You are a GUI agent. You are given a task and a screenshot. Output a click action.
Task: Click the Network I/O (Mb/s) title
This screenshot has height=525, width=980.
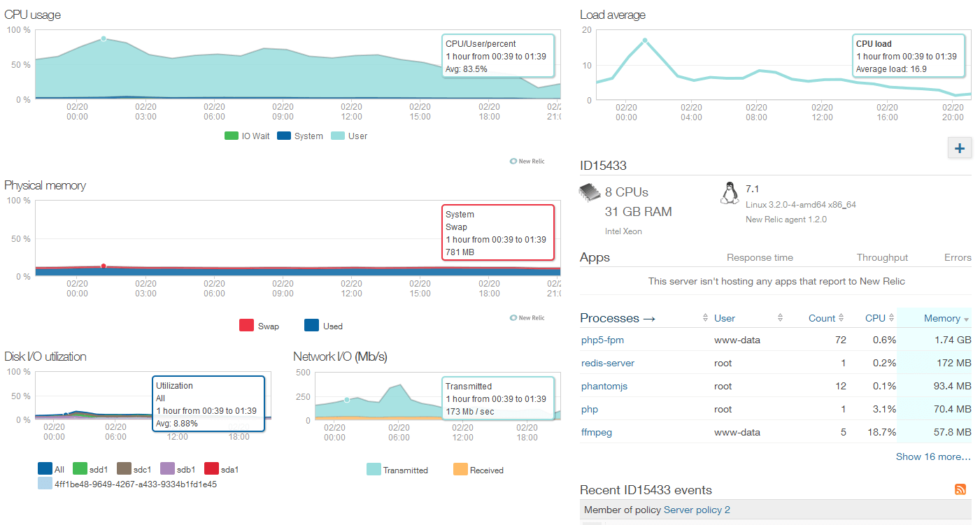340,357
